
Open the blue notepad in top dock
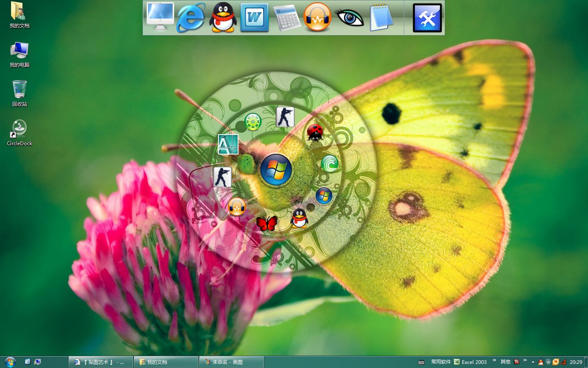(381, 18)
